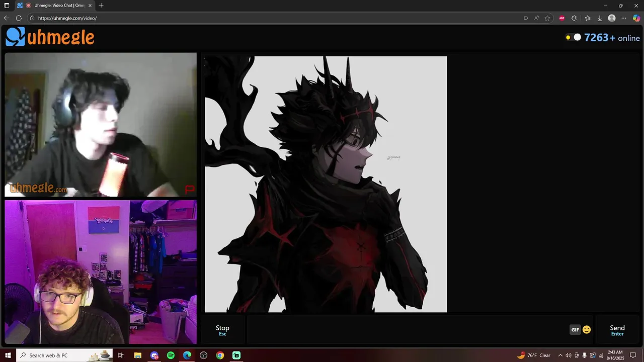Click the Search web & PC box

coord(64,355)
